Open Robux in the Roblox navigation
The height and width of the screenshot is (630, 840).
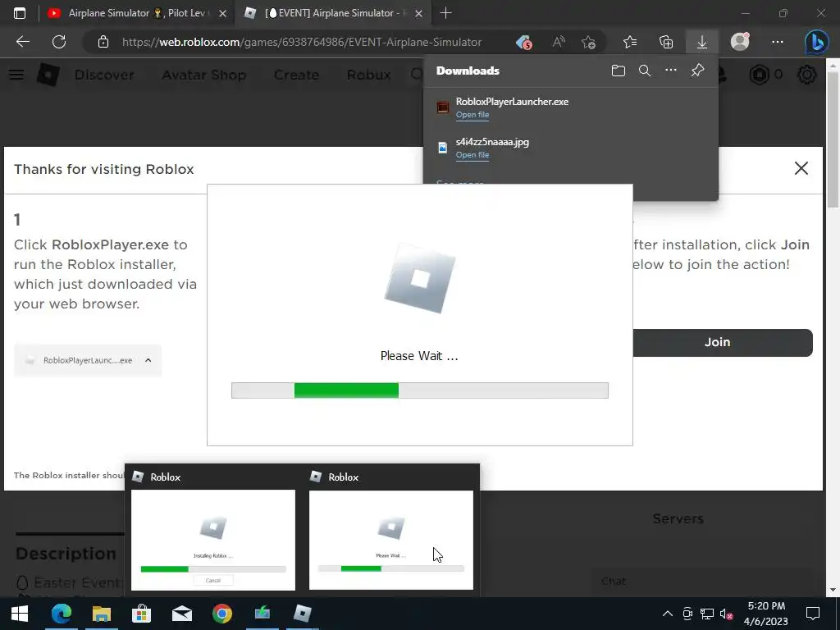[368, 75]
